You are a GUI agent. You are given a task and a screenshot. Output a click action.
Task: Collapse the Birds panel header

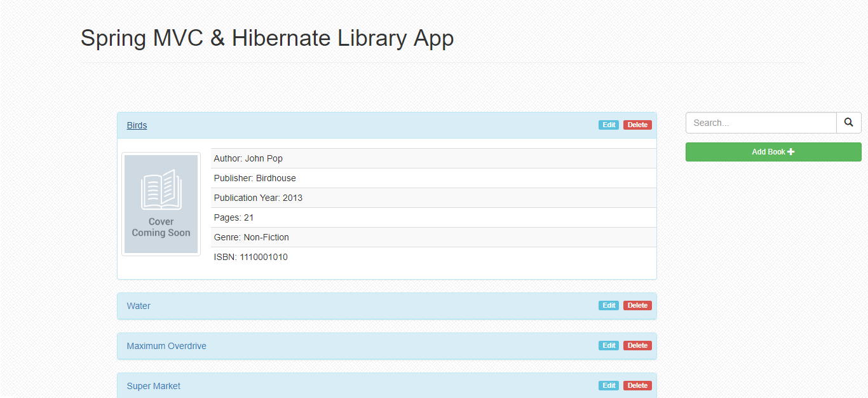pos(381,125)
